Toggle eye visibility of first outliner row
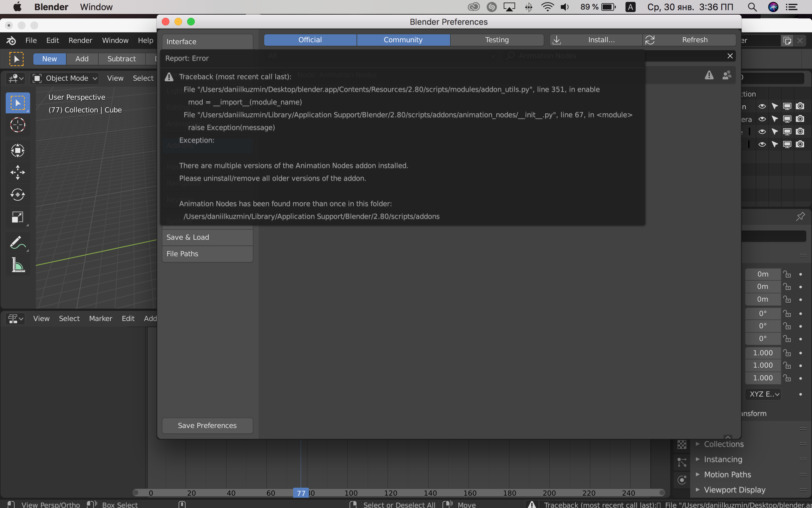Screen dimensions: 812x508 coord(762,106)
